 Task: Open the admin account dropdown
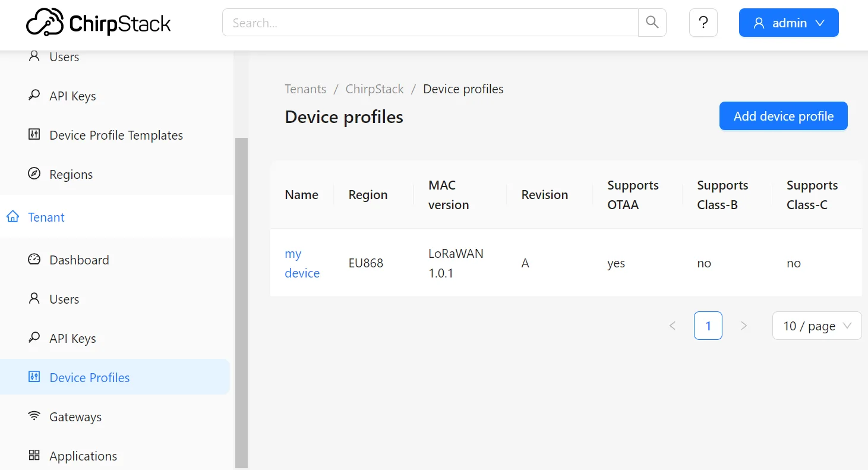point(788,23)
